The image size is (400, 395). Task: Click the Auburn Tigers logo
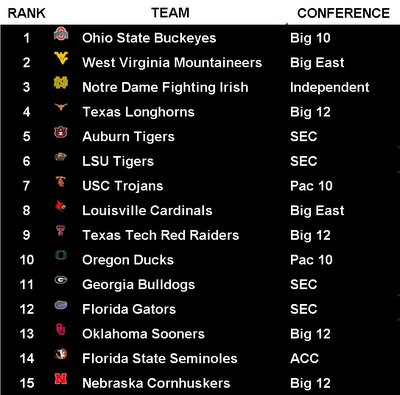(61, 132)
